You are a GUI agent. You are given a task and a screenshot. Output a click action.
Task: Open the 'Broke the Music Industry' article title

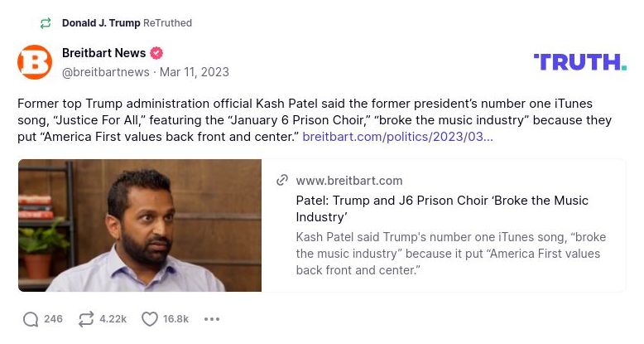click(x=442, y=208)
